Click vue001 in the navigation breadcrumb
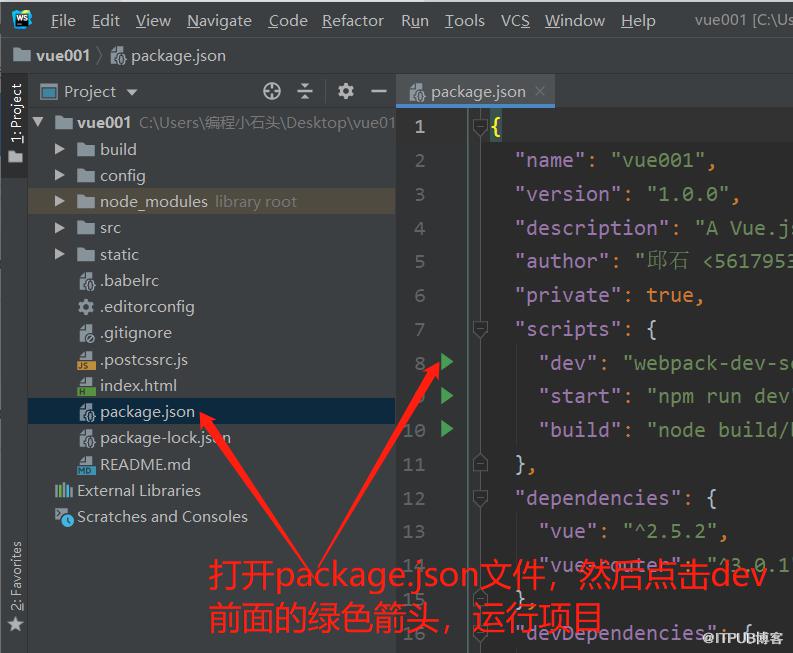 [52, 55]
